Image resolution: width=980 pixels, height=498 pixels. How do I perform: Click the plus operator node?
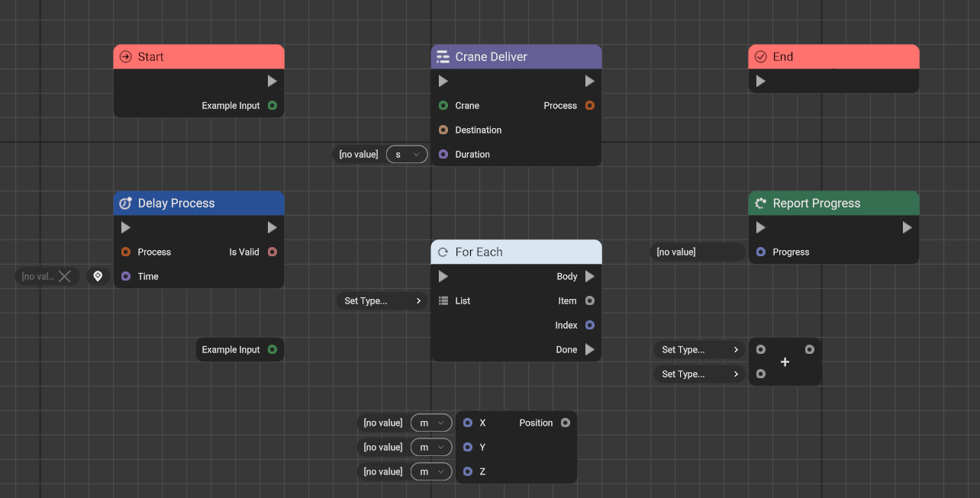coord(785,362)
